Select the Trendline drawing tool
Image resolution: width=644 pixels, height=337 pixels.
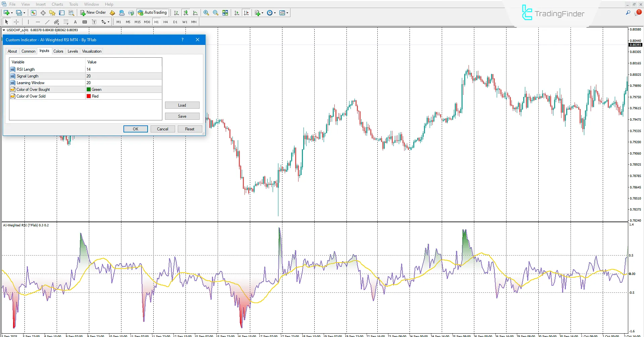[47, 22]
